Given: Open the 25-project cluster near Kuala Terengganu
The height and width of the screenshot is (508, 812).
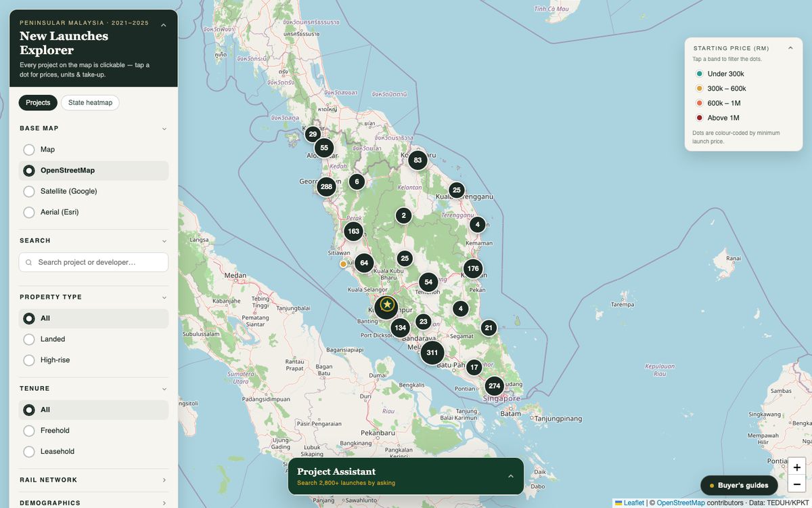Looking at the screenshot, I should click(457, 190).
